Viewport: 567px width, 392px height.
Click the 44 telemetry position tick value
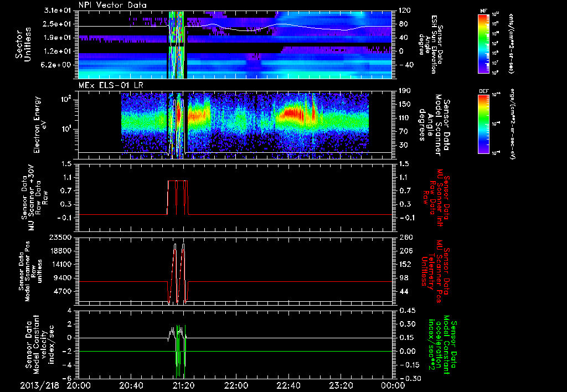click(x=404, y=291)
